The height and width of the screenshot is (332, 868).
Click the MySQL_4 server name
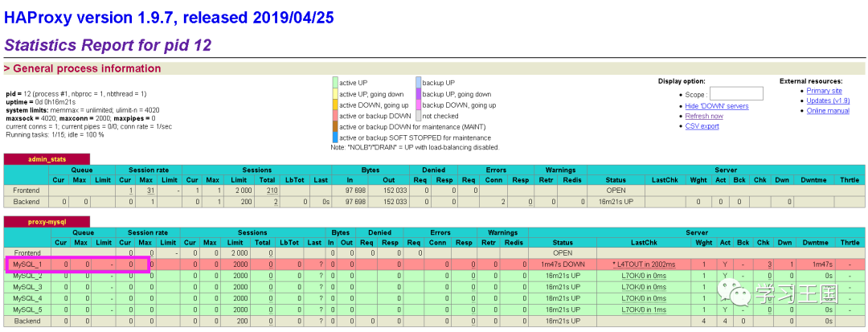click(x=27, y=297)
